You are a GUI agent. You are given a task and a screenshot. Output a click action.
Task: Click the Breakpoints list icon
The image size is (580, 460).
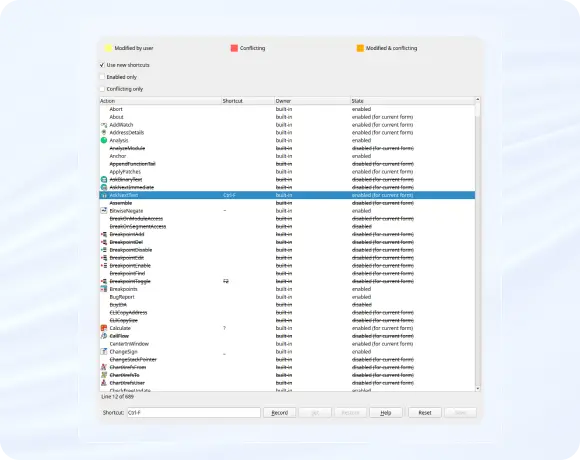pos(104,289)
